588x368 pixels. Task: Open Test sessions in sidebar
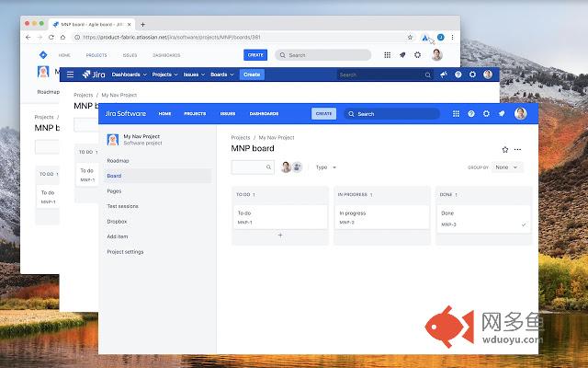pos(122,206)
